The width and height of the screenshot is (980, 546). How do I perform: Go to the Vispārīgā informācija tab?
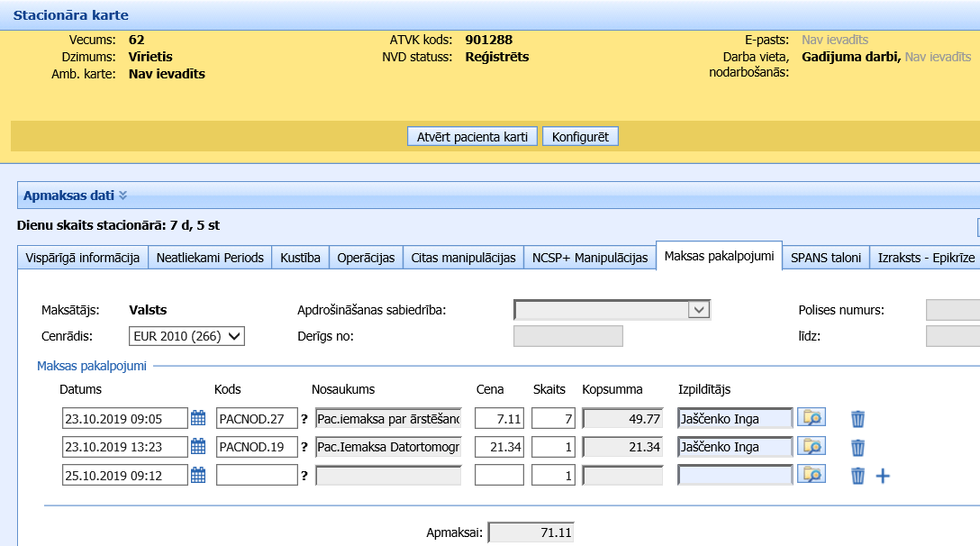point(82,258)
